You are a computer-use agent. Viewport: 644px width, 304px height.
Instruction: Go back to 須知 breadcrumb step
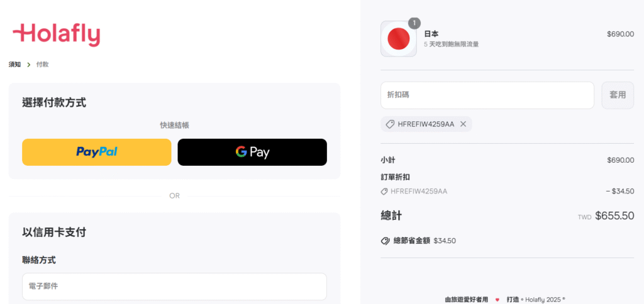pyautogui.click(x=15, y=65)
